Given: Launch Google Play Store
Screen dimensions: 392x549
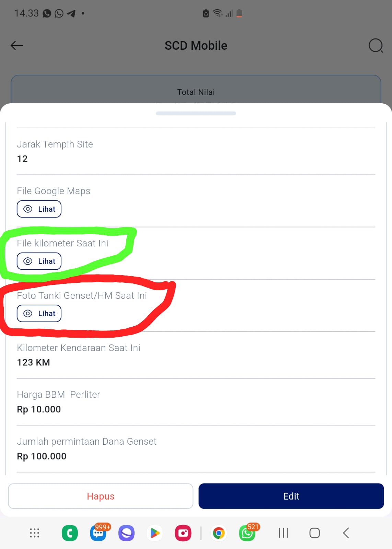Looking at the screenshot, I should pos(155,533).
